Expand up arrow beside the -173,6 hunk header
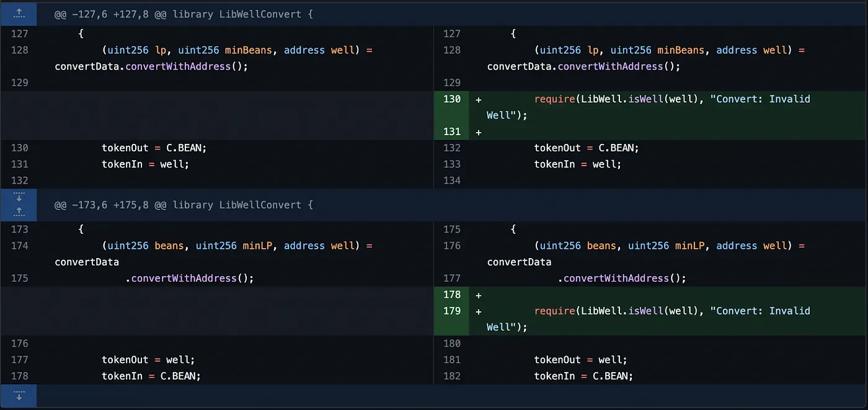The height and width of the screenshot is (410, 868). (x=19, y=213)
